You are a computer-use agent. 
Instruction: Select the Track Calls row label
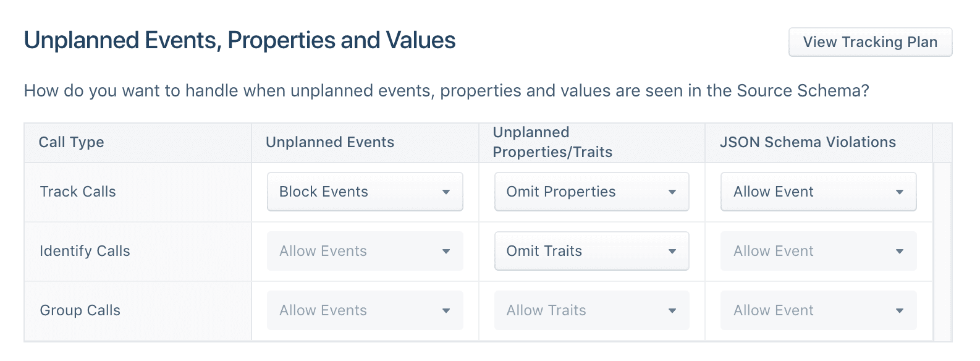(x=78, y=192)
